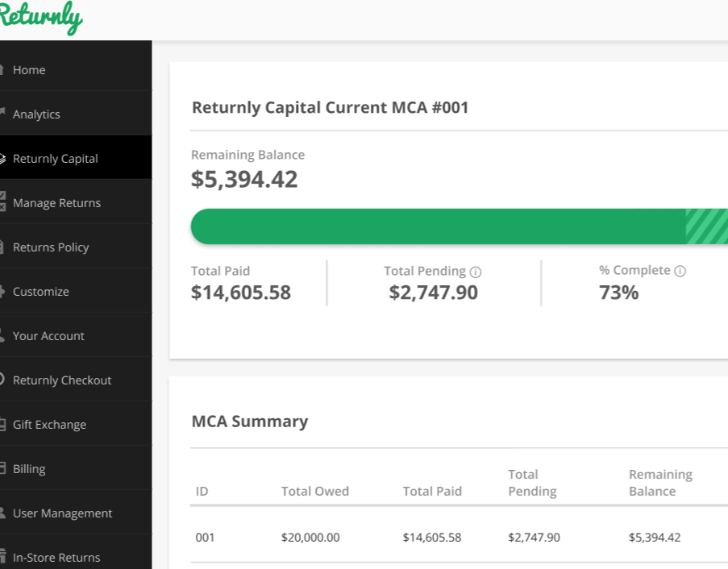Open the Home menu item

pyautogui.click(x=76, y=70)
